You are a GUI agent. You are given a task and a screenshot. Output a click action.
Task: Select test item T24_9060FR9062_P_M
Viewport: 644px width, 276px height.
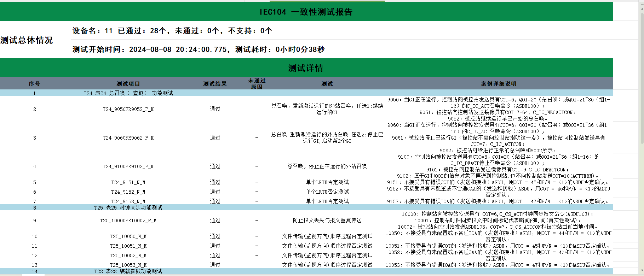tap(128, 138)
